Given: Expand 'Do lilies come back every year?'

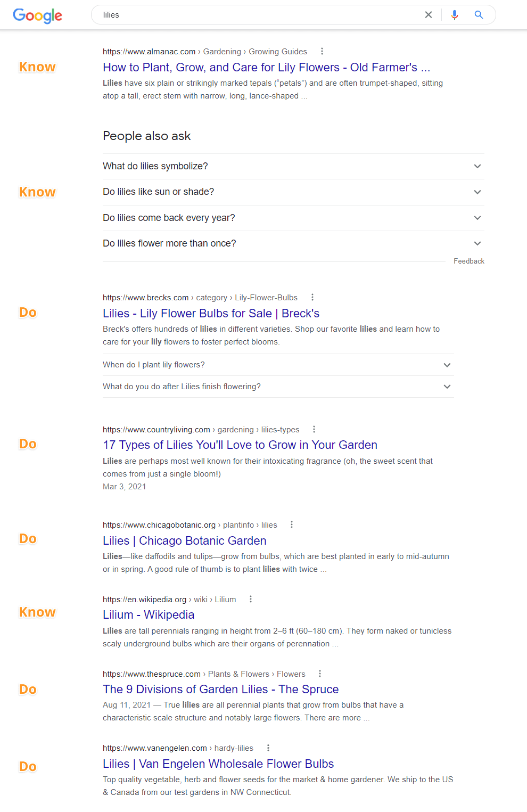Looking at the screenshot, I should [293, 218].
